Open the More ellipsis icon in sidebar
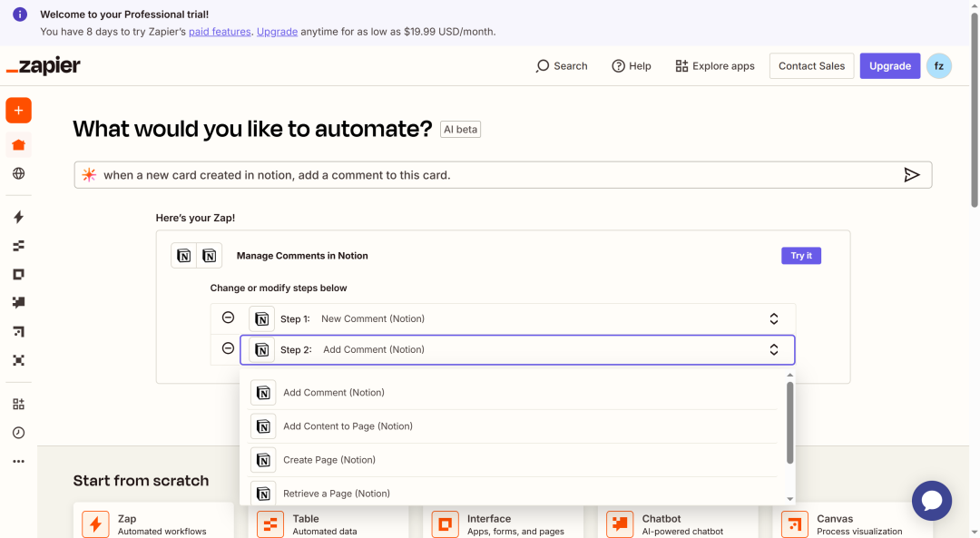 (19, 461)
